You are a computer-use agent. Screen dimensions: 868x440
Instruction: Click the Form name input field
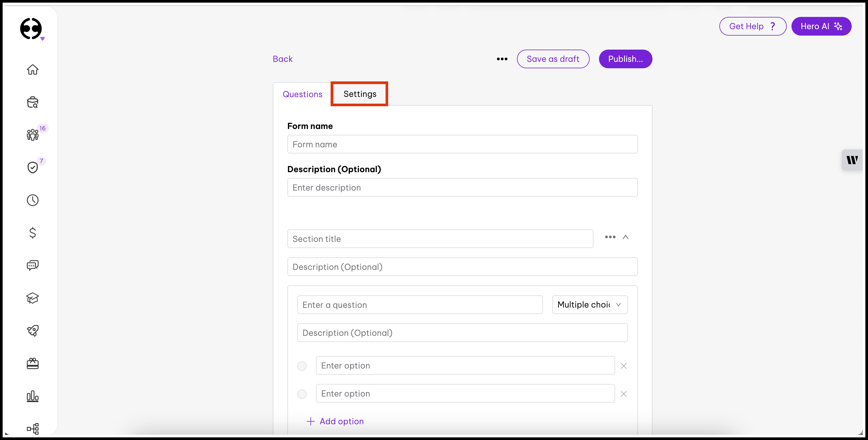(x=462, y=144)
